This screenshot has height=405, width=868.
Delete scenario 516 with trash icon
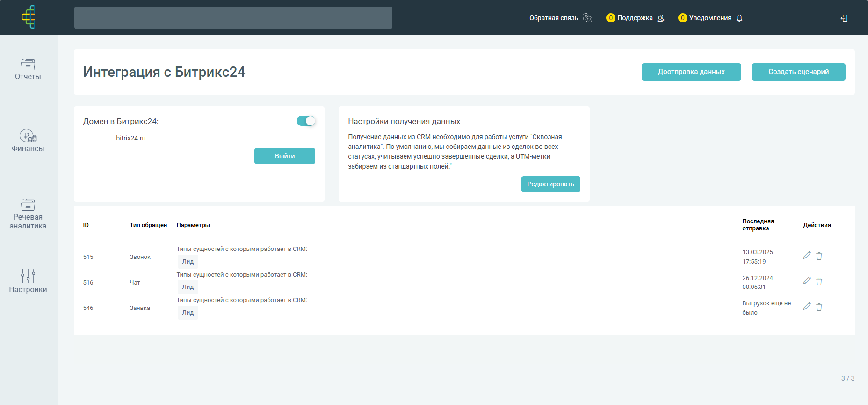pos(819,281)
